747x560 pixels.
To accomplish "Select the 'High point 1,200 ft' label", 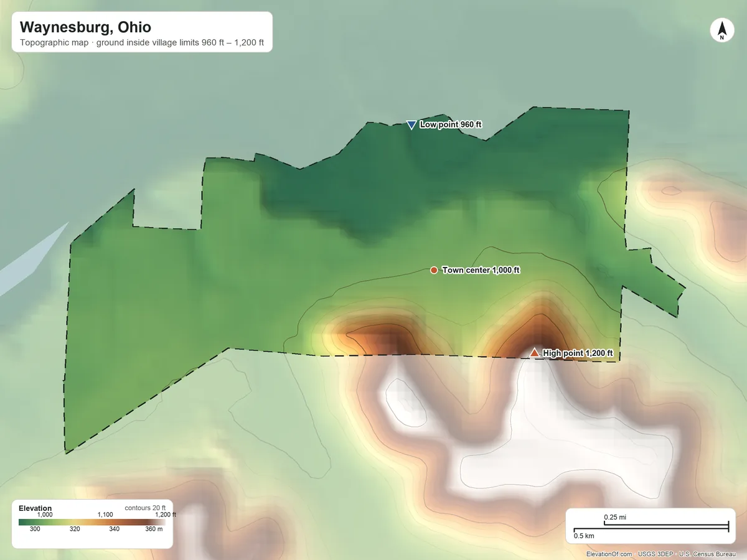I will click(x=578, y=353).
